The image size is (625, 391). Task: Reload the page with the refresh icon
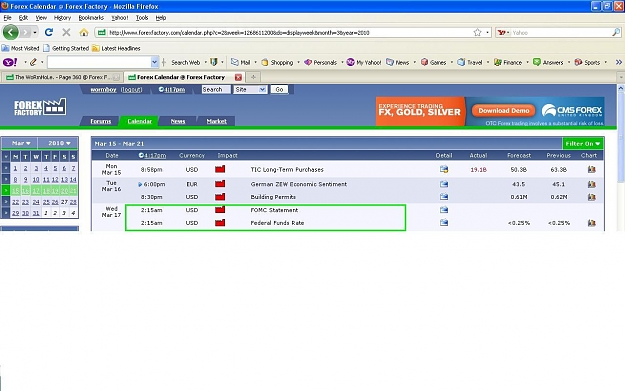pyautogui.click(x=49, y=32)
